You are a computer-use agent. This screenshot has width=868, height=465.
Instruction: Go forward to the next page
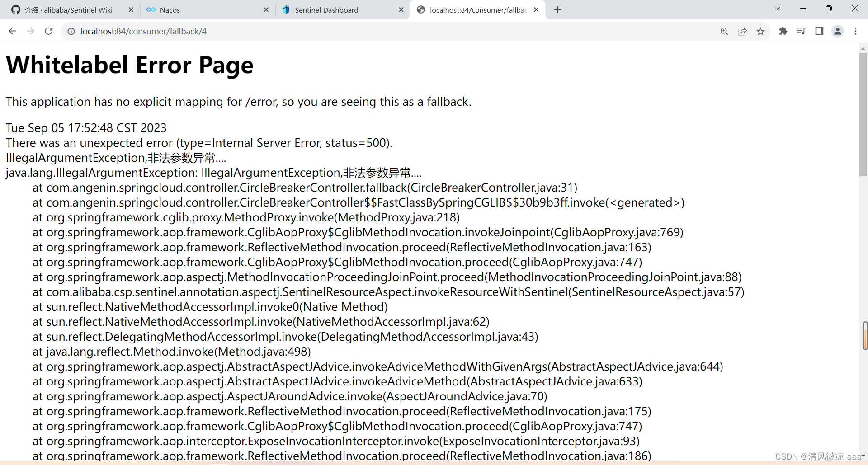pyautogui.click(x=30, y=31)
